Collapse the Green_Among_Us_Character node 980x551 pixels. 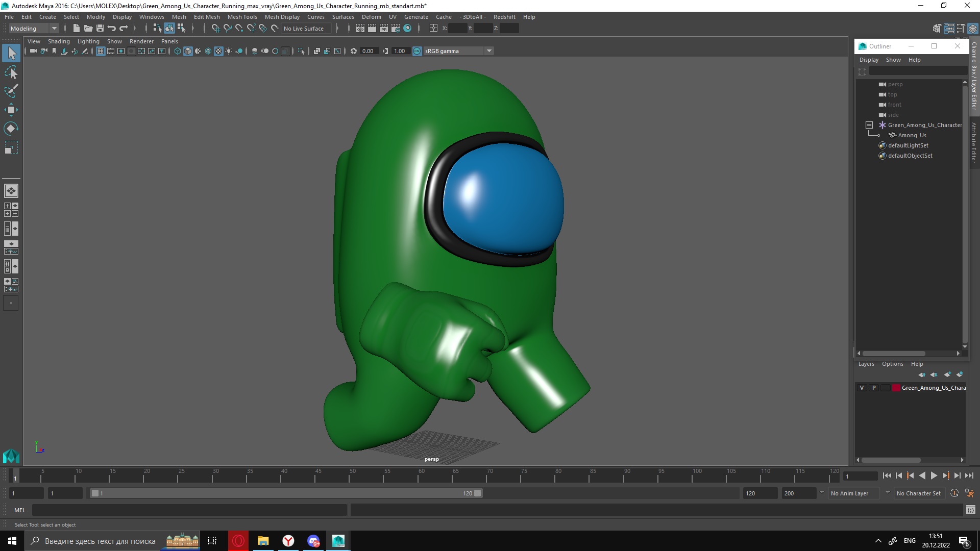click(869, 125)
